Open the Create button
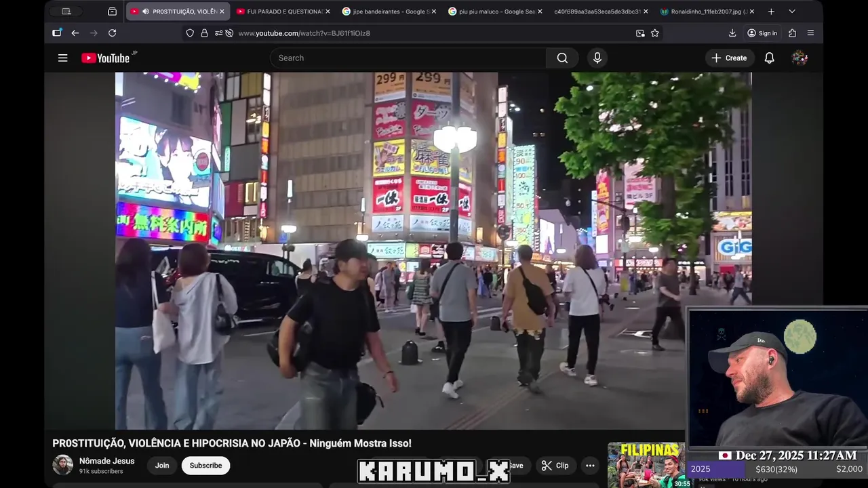The height and width of the screenshot is (488, 868). click(729, 58)
